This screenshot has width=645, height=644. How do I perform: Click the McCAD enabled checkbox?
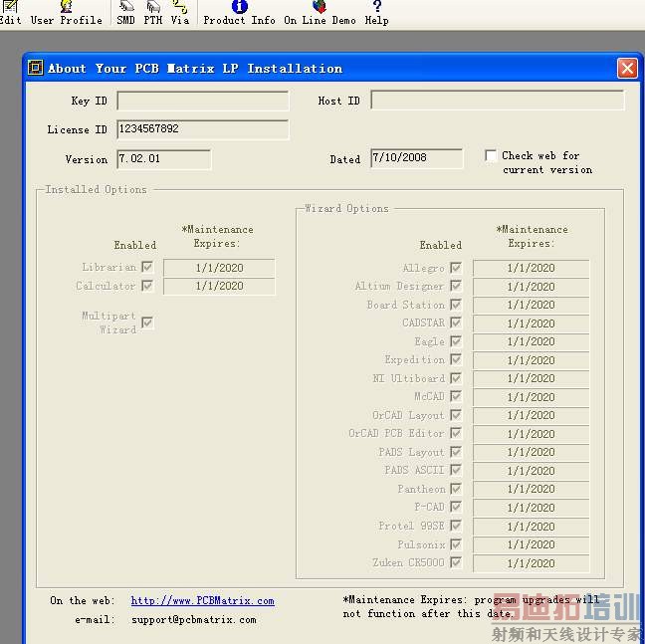click(455, 396)
